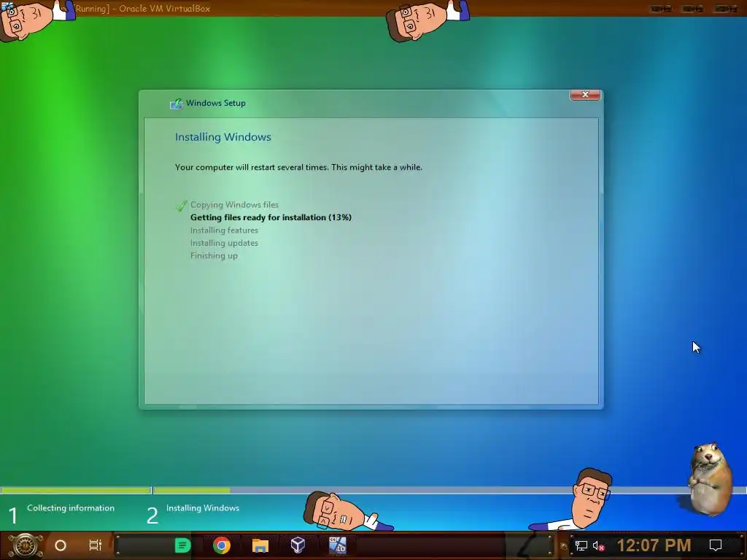Open VirtualBox Manager cube icon
Image resolution: width=747 pixels, height=560 pixels.
(x=298, y=545)
